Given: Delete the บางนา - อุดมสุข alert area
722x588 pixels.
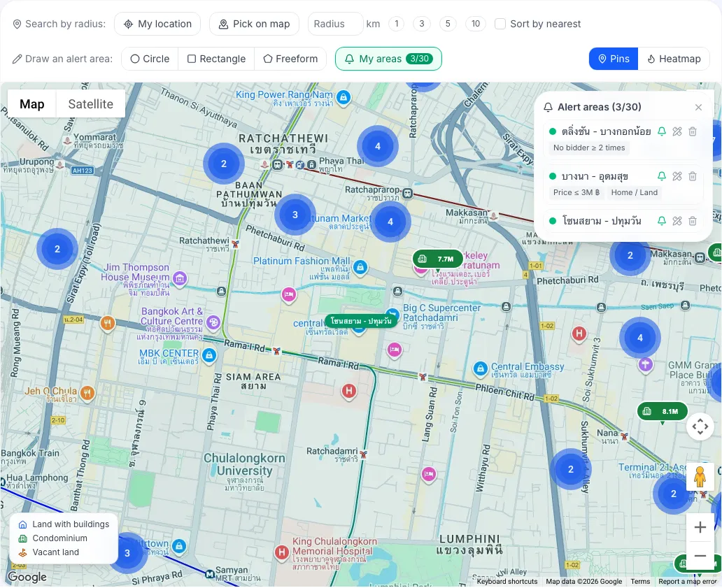Looking at the screenshot, I should click(693, 176).
